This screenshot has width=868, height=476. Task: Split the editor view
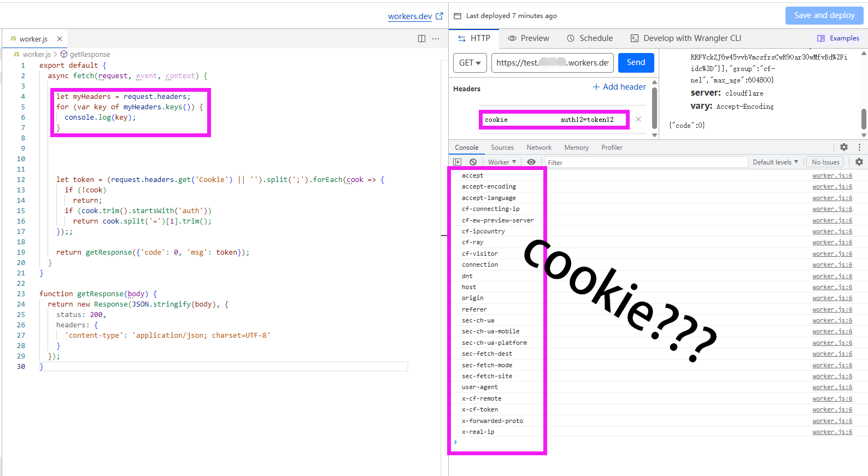421,38
